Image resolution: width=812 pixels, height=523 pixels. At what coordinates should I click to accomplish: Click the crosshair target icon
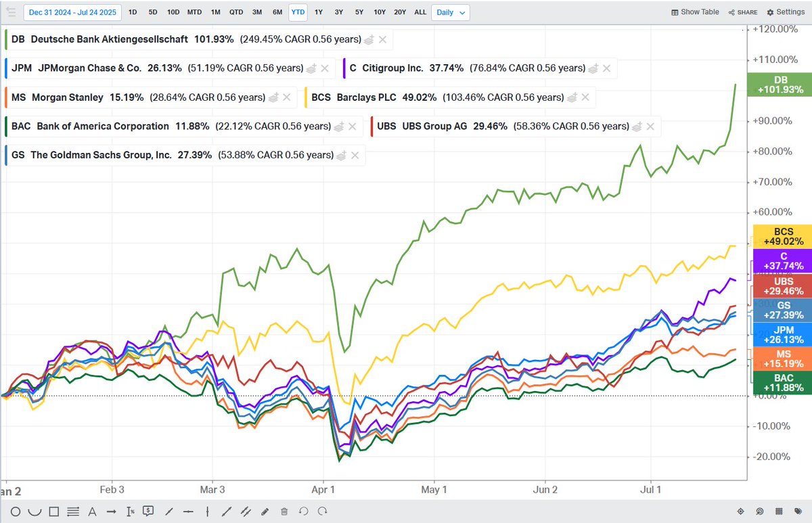[740, 511]
